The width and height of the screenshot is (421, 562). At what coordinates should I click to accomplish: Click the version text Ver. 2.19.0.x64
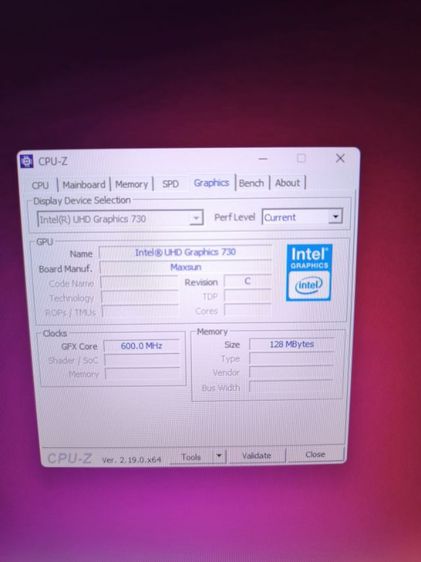[x=131, y=460]
